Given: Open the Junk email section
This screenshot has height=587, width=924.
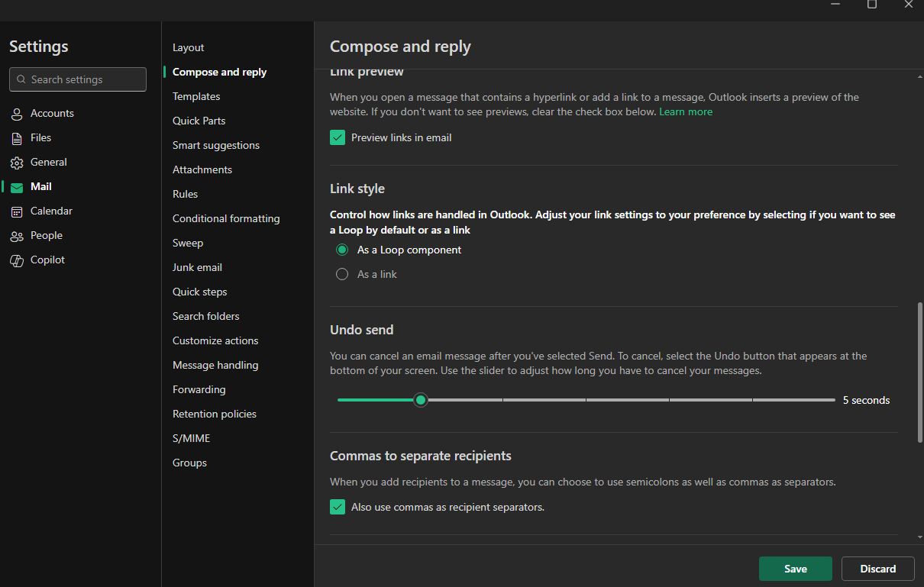Looking at the screenshot, I should click(197, 267).
